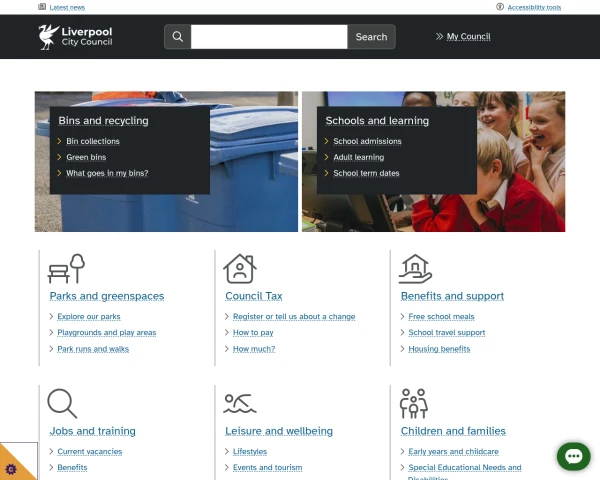This screenshot has width=600, height=480.
Task: Open the Latest news link
Action: coord(67,7)
